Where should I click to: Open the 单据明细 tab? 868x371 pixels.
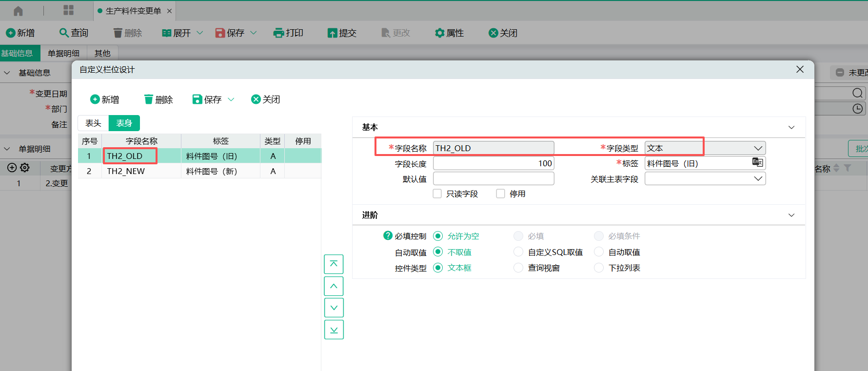(x=63, y=53)
